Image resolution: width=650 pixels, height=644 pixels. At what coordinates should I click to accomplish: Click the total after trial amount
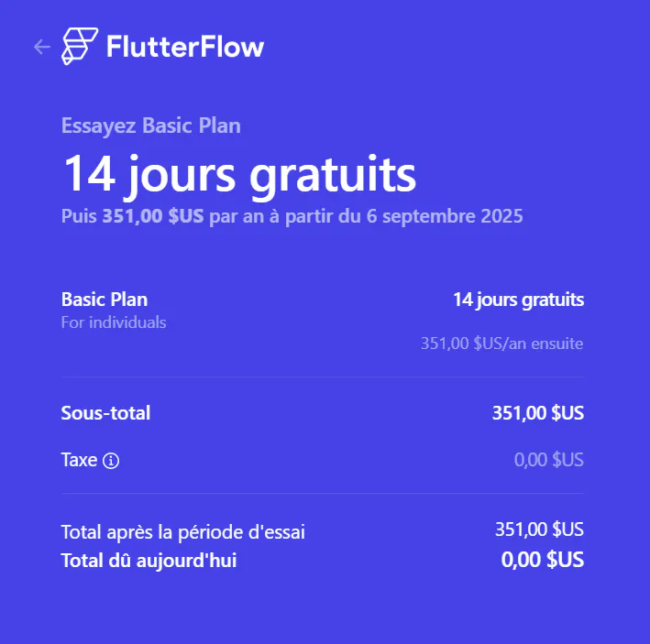[x=539, y=529]
